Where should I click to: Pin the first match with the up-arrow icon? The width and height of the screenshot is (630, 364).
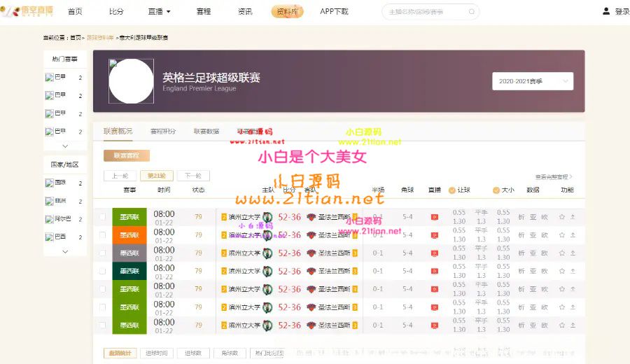(573, 217)
